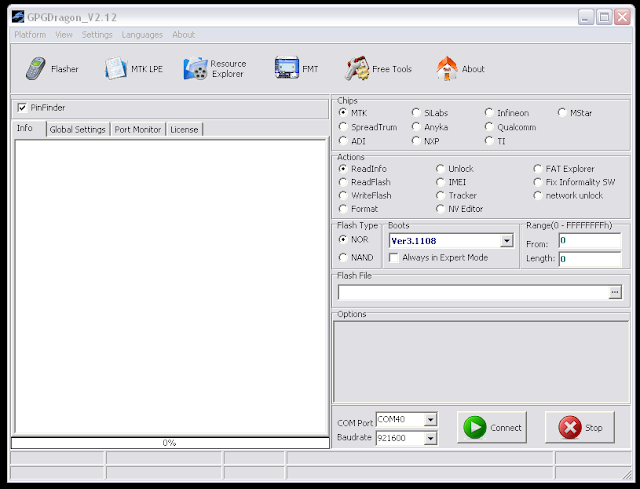Open the MTK LPE document icon

coord(116,68)
